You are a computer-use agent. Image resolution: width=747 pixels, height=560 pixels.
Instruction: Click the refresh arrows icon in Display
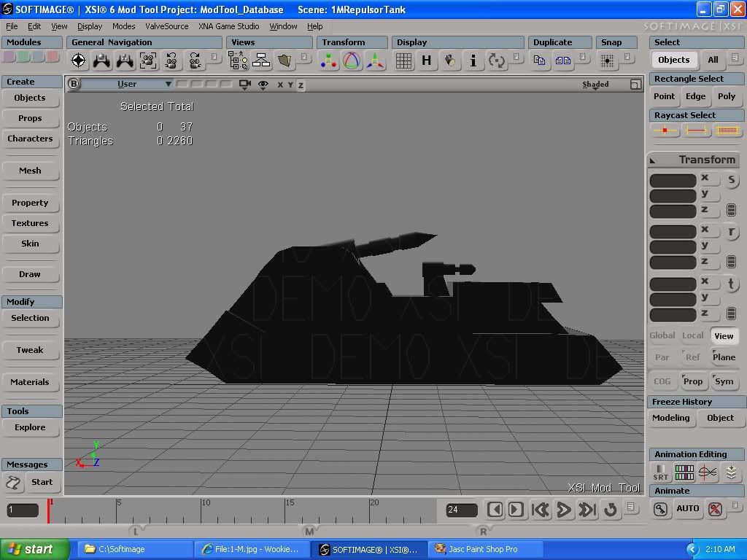coord(496,61)
